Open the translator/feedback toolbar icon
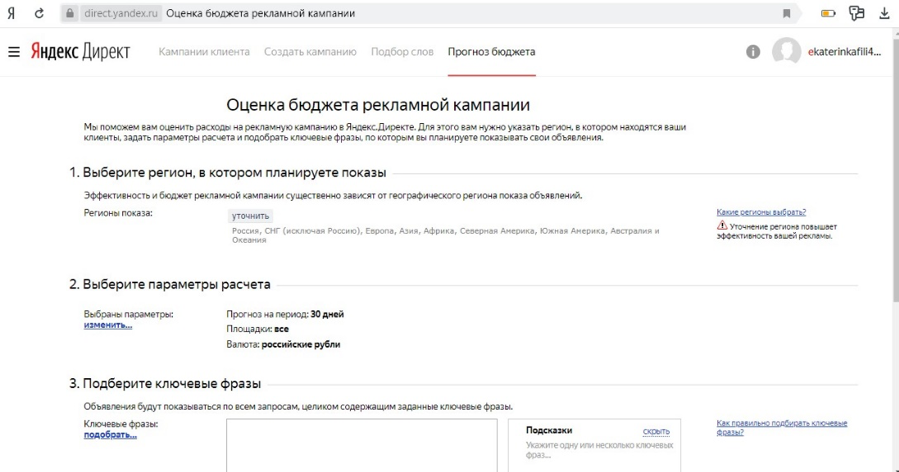The height and width of the screenshot is (472, 899). [857, 13]
